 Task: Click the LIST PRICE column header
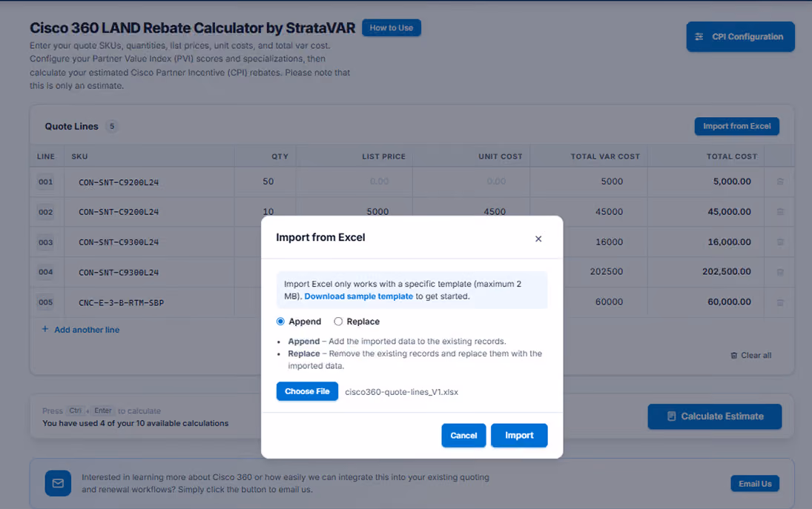[x=383, y=156]
